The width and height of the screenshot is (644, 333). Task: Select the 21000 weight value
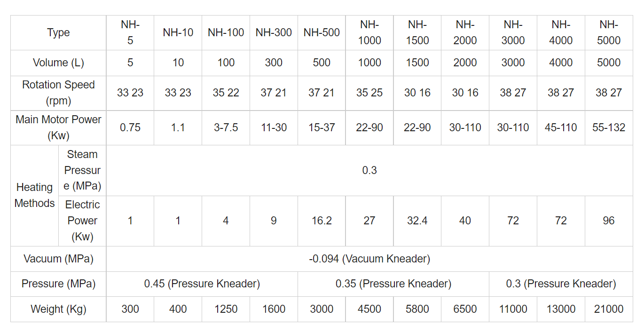click(x=609, y=309)
